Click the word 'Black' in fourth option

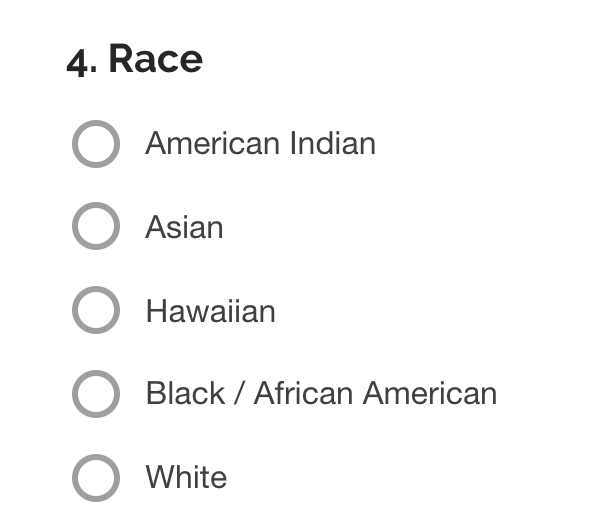pyautogui.click(x=185, y=394)
